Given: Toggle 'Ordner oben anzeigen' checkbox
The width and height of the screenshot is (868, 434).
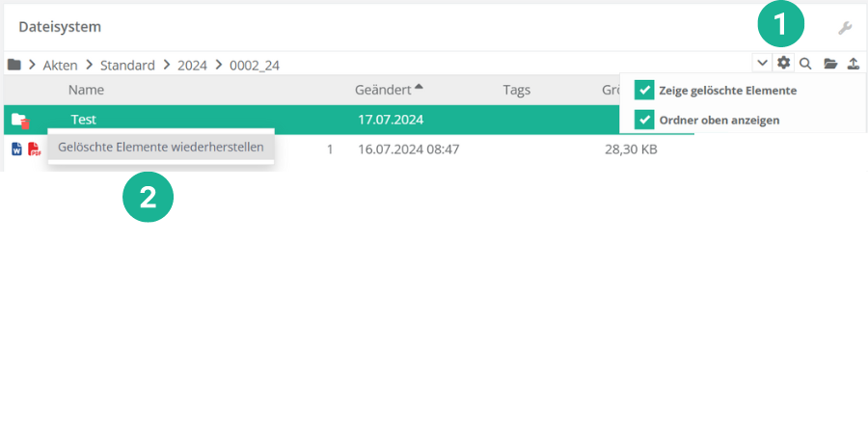Looking at the screenshot, I should pos(644,121).
